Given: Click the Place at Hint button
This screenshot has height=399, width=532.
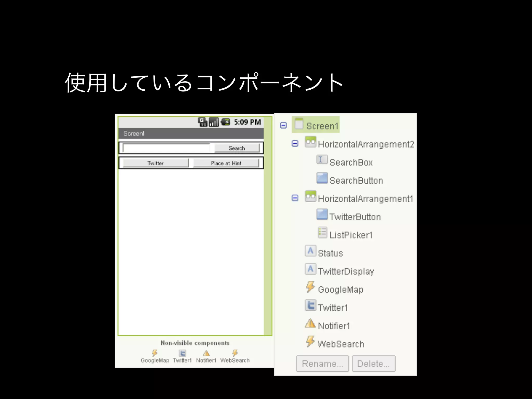Looking at the screenshot, I should 226,163.
